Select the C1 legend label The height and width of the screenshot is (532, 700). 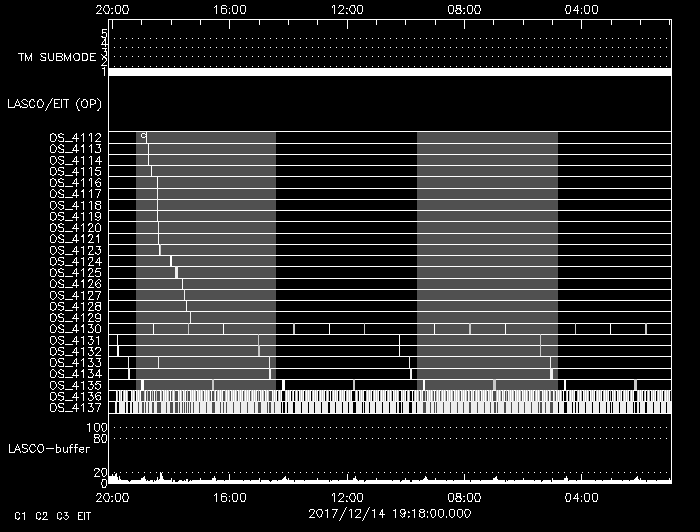[20, 516]
